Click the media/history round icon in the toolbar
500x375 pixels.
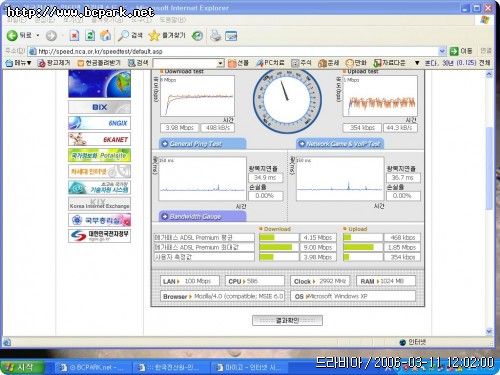pos(197,36)
